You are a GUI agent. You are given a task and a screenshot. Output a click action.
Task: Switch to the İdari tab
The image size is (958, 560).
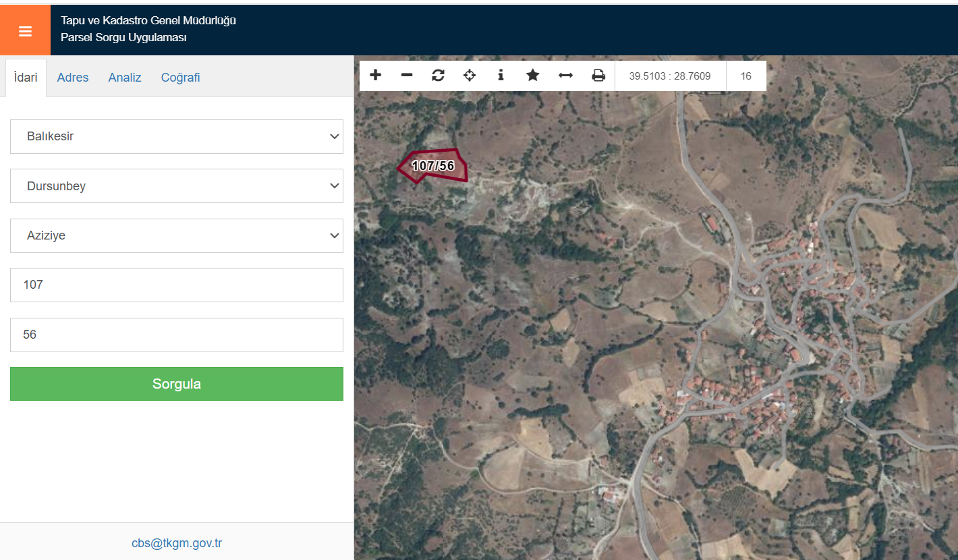click(26, 78)
